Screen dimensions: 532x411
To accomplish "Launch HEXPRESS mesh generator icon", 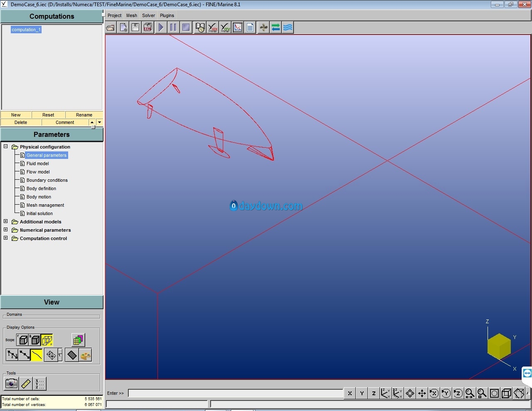I will [x=213, y=27].
